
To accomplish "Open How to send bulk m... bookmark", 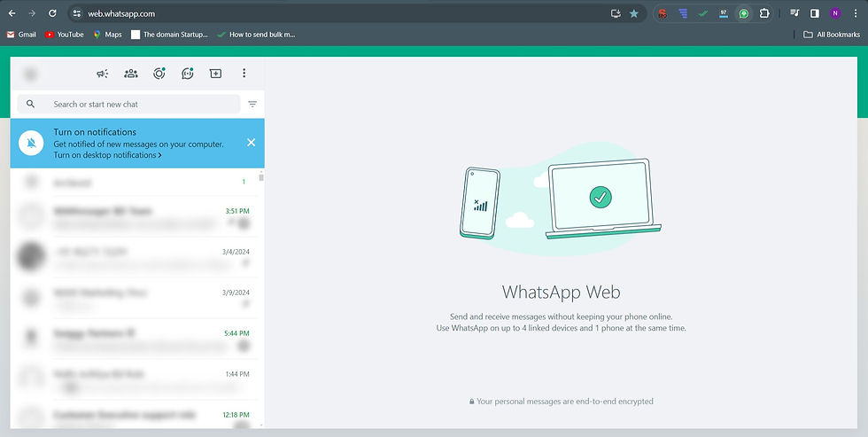I will 256,35.
